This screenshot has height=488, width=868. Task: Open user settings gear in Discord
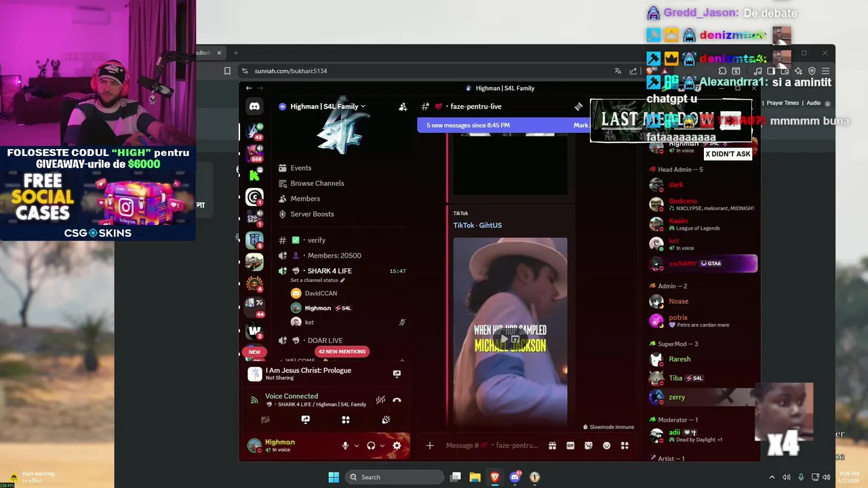pyautogui.click(x=397, y=445)
